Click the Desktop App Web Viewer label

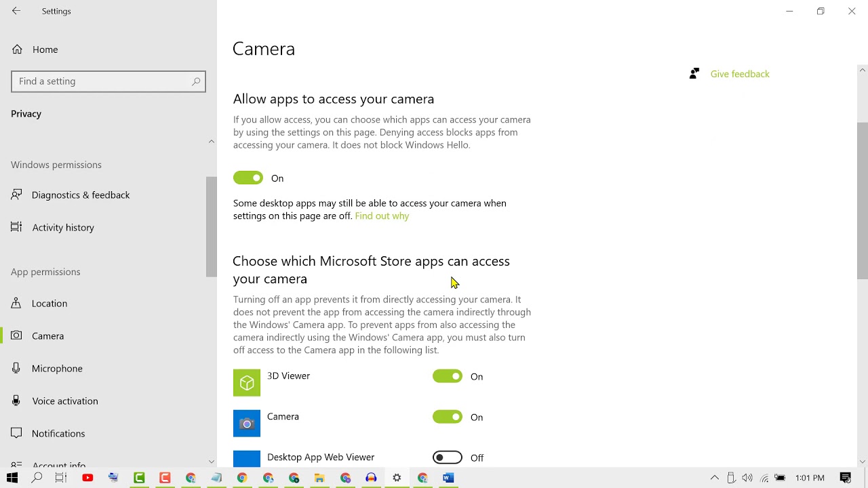(321, 457)
